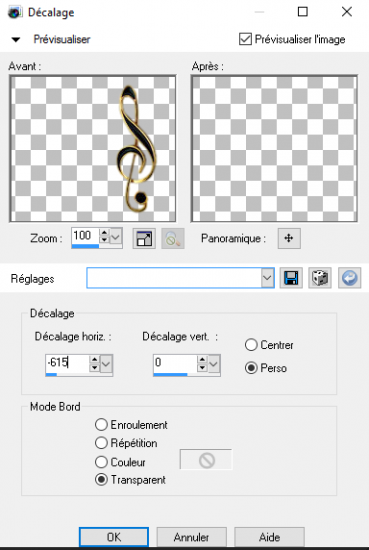369x550 pixels.
Task: Click the save preset floppy disk icon
Action: (291, 278)
